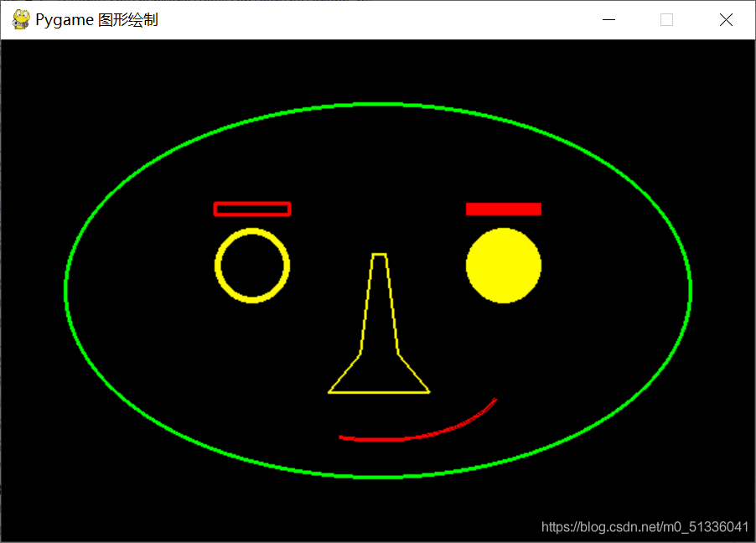The height and width of the screenshot is (543, 756).
Task: Click the Pygame snake icon in title bar
Action: [21, 20]
